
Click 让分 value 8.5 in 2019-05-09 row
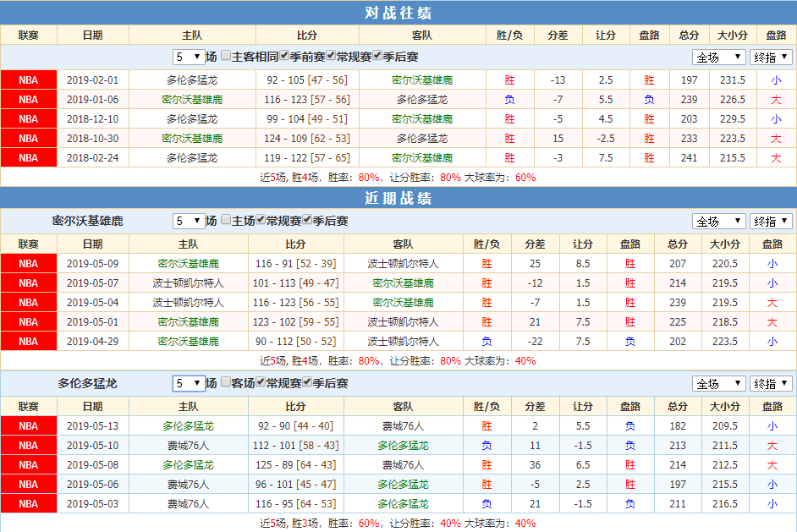pyautogui.click(x=583, y=264)
